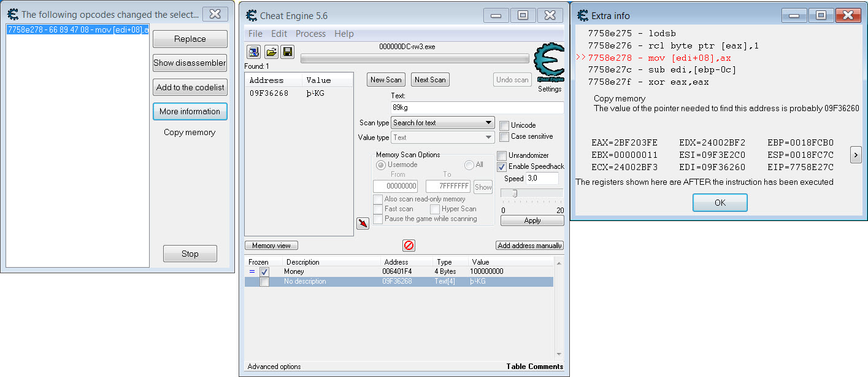This screenshot has height=377, width=868.
Task: Select the All radio button
Action: pos(469,165)
